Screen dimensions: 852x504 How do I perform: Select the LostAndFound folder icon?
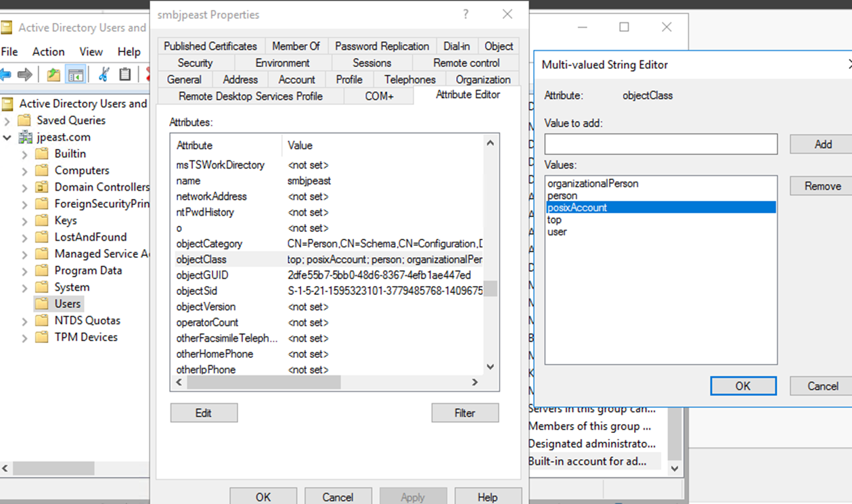point(42,237)
